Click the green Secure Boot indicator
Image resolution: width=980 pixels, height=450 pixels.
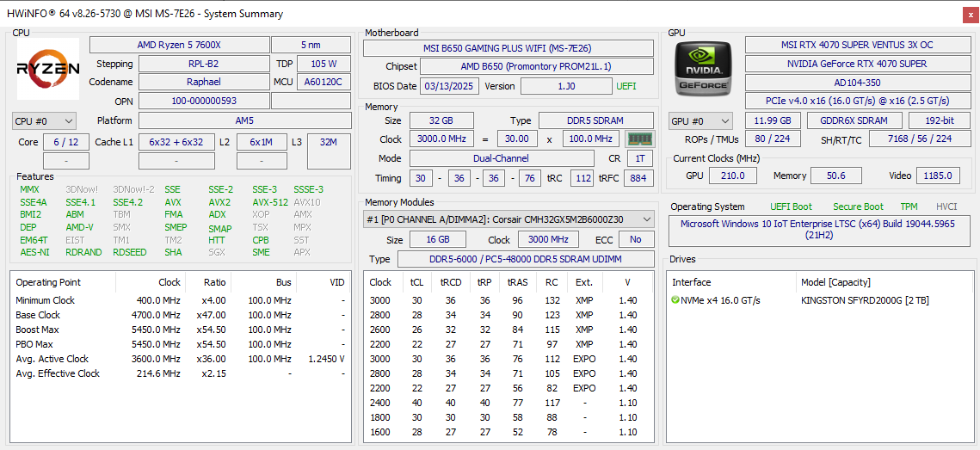click(858, 207)
